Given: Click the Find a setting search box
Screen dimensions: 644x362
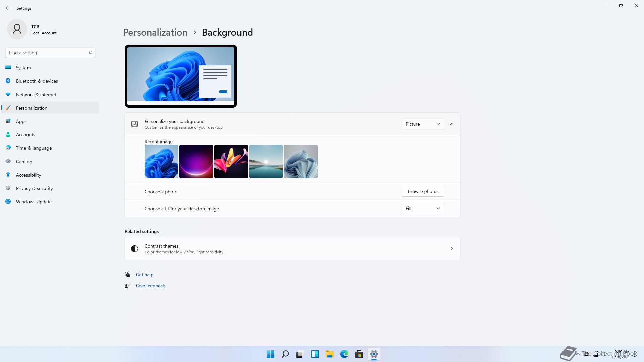Looking at the screenshot, I should [50, 53].
